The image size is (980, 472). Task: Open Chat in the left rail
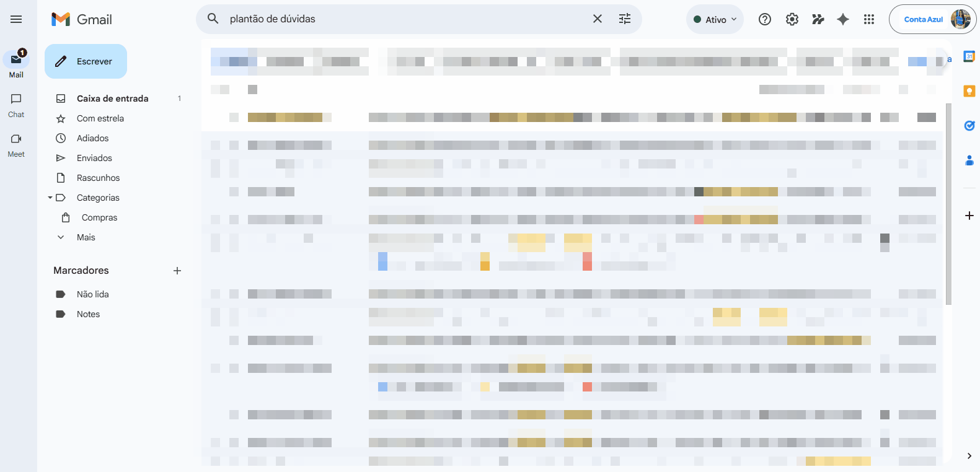16,105
